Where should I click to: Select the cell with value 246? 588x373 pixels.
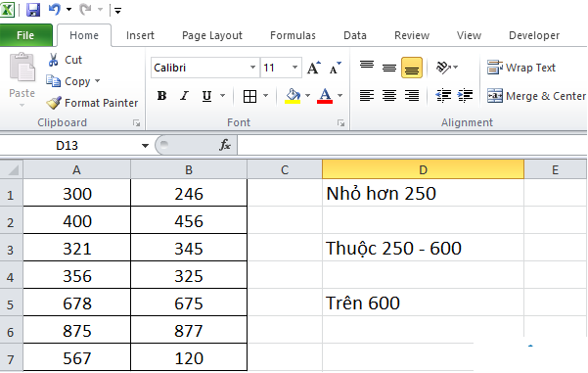click(x=189, y=194)
